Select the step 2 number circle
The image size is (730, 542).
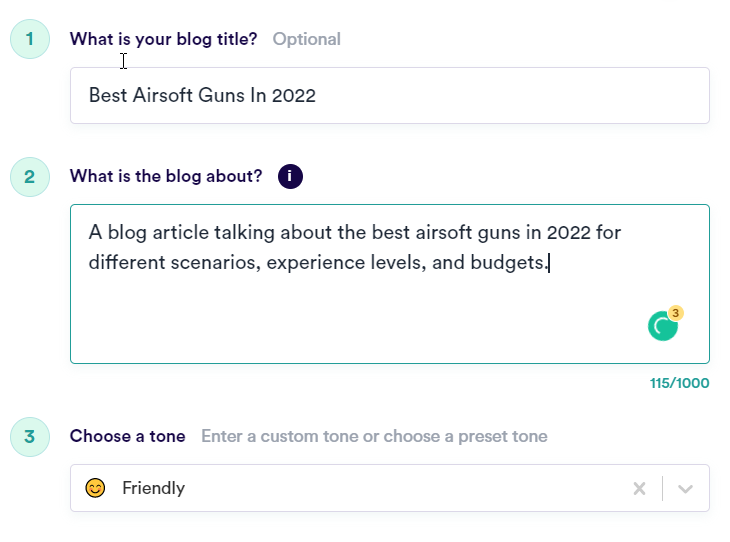tap(30, 177)
